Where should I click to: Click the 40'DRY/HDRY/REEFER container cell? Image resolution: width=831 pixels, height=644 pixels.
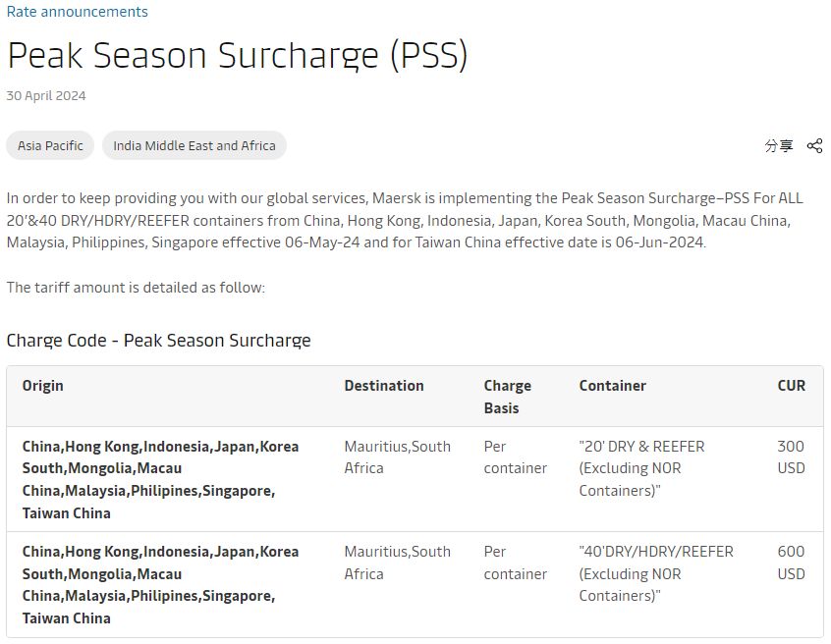(656, 573)
